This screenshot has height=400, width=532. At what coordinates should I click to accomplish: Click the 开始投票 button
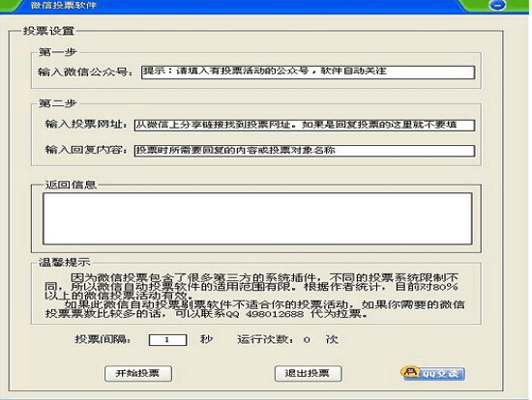pos(138,374)
